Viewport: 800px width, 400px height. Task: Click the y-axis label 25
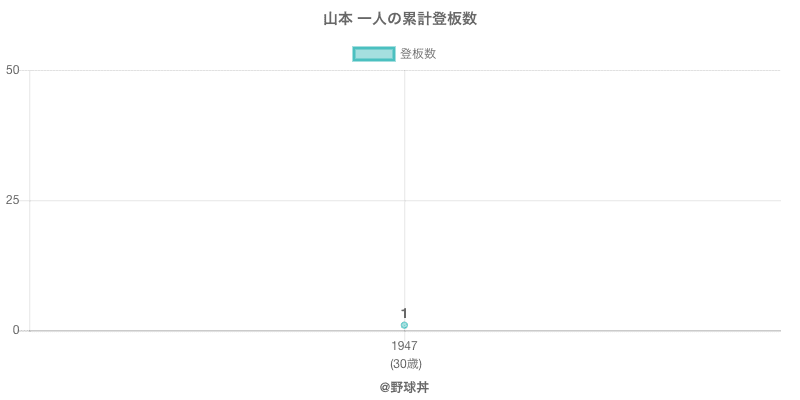[12, 200]
